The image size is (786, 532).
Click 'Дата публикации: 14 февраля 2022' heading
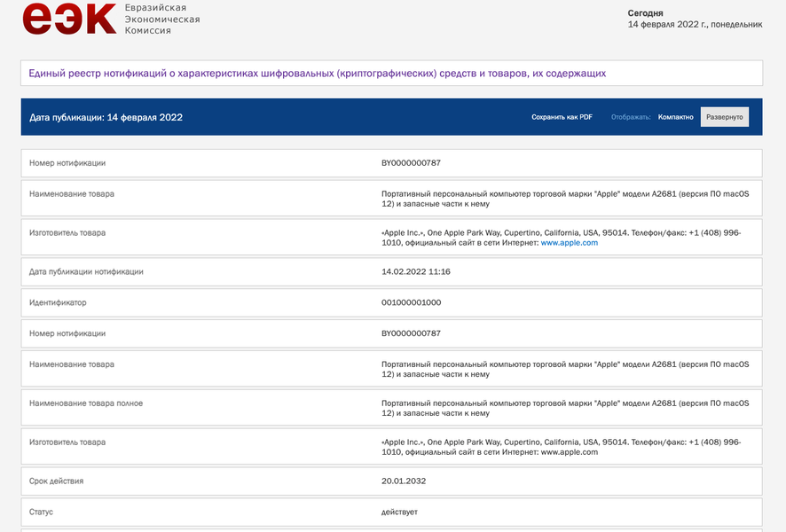tap(106, 117)
